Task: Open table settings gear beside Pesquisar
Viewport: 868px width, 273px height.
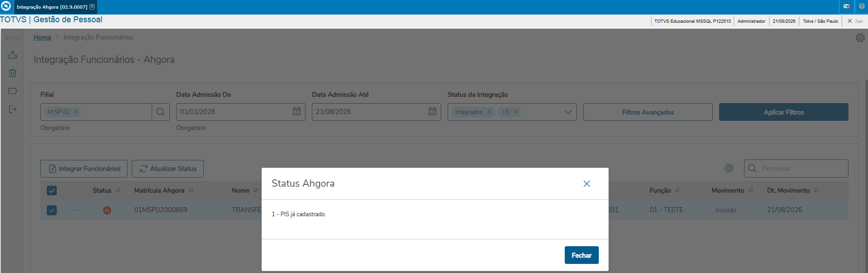Action: 729,169
